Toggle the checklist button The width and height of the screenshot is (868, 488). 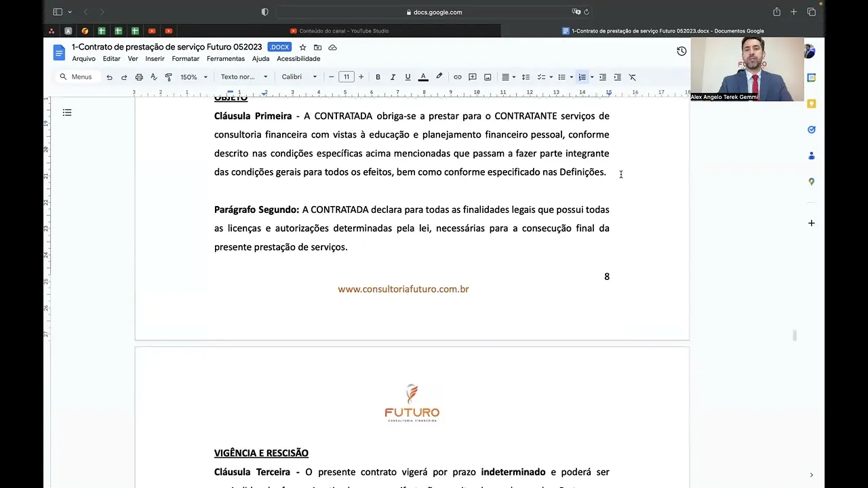click(x=541, y=77)
